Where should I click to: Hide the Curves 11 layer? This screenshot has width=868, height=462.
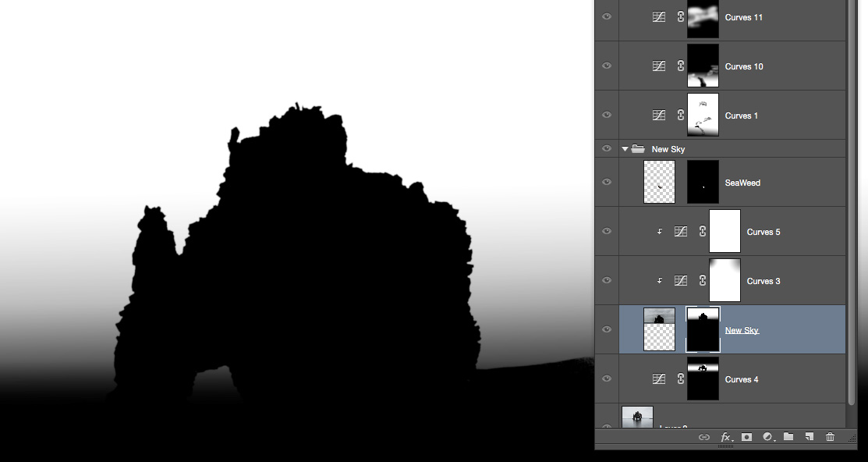click(607, 16)
